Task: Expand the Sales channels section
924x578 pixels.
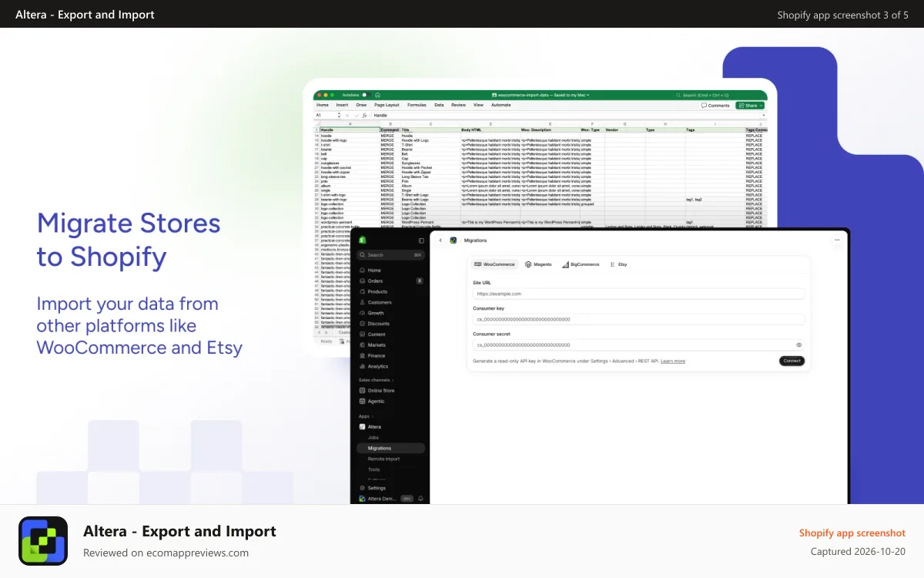Action: [x=376, y=380]
